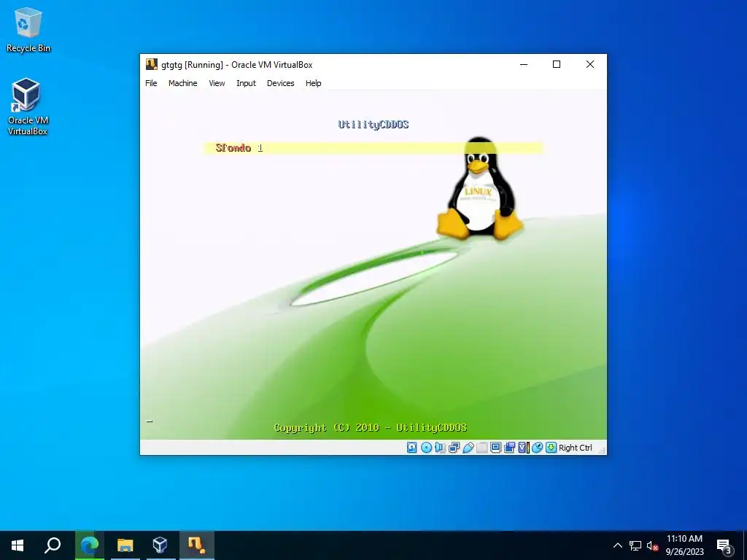The image size is (747, 560).
Task: Click the Copyright 2010 UtilityCDDOS text
Action: [x=371, y=427]
